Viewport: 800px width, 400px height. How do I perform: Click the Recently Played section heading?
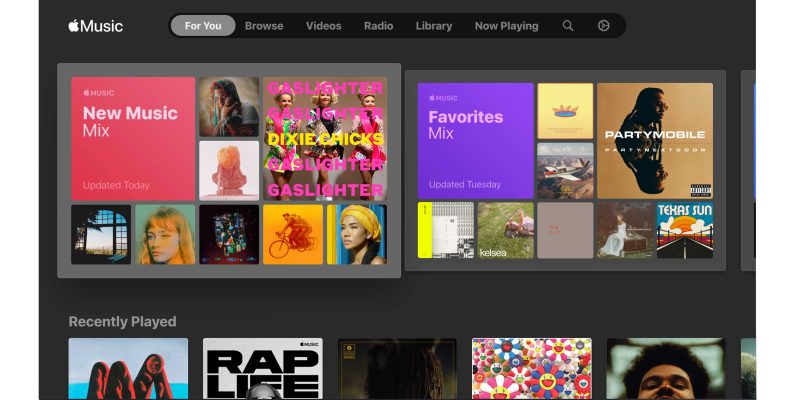coord(122,322)
